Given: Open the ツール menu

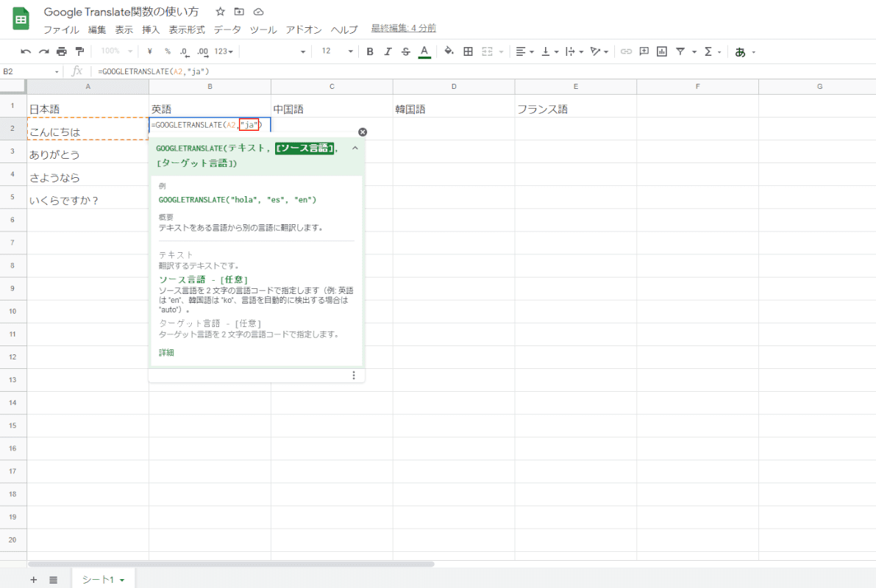Looking at the screenshot, I should pyautogui.click(x=263, y=29).
